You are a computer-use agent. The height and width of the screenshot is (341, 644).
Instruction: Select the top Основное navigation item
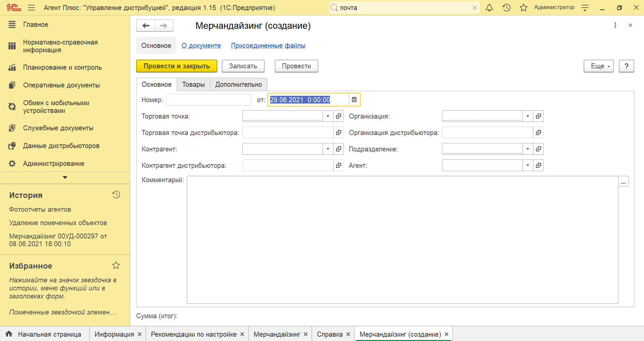tap(156, 46)
